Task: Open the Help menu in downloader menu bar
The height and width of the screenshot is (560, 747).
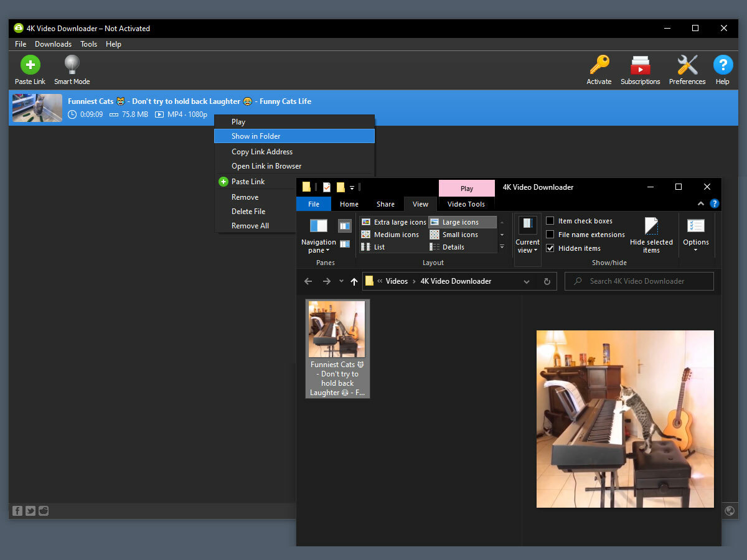Action: tap(113, 44)
